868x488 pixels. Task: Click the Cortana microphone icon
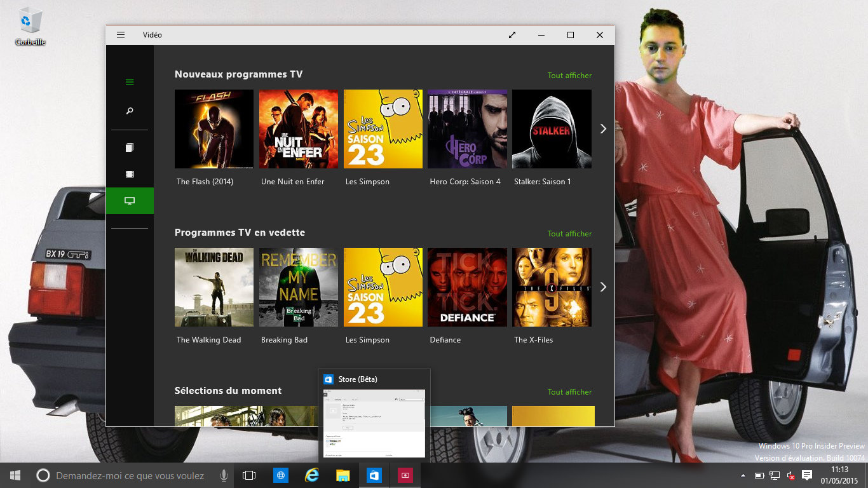(224, 475)
